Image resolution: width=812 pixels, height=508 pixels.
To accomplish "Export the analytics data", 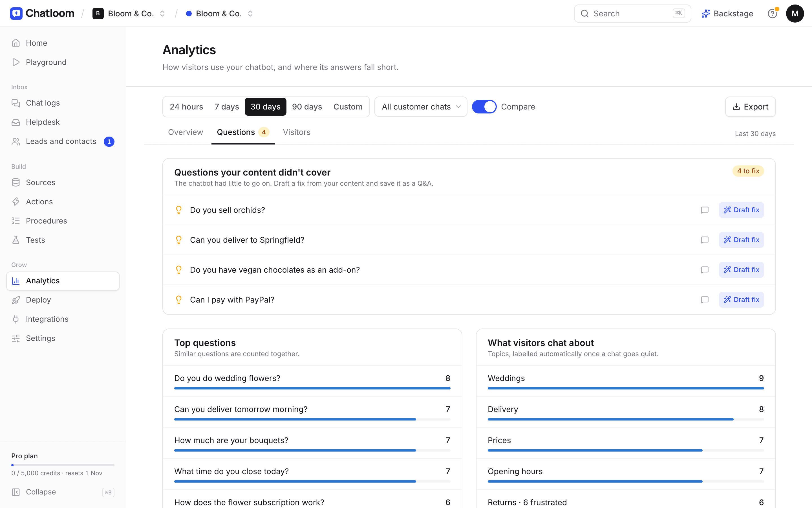I will pyautogui.click(x=750, y=107).
